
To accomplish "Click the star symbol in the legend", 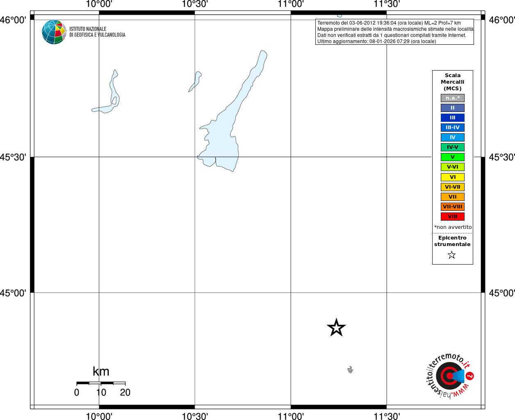I will click(452, 255).
